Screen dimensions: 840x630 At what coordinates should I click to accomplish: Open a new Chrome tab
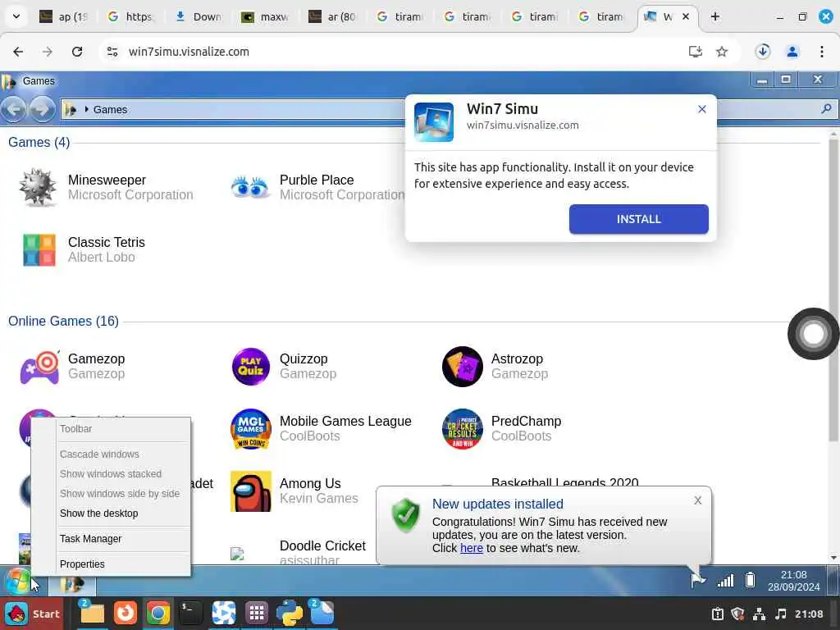point(714,16)
